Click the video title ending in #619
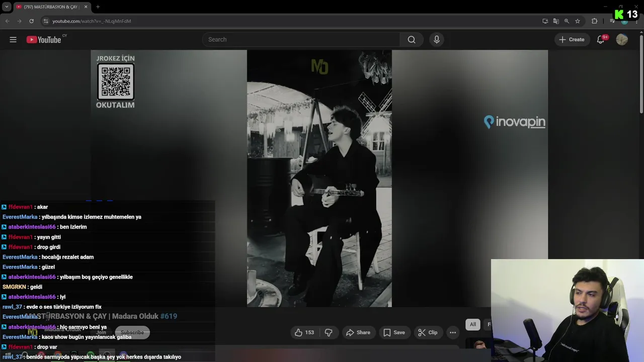 [x=101, y=316]
